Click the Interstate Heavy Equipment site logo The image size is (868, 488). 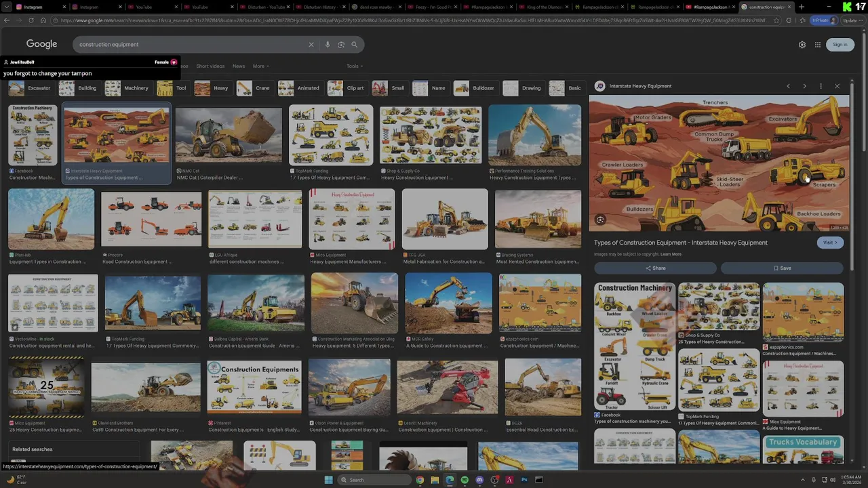pos(599,86)
